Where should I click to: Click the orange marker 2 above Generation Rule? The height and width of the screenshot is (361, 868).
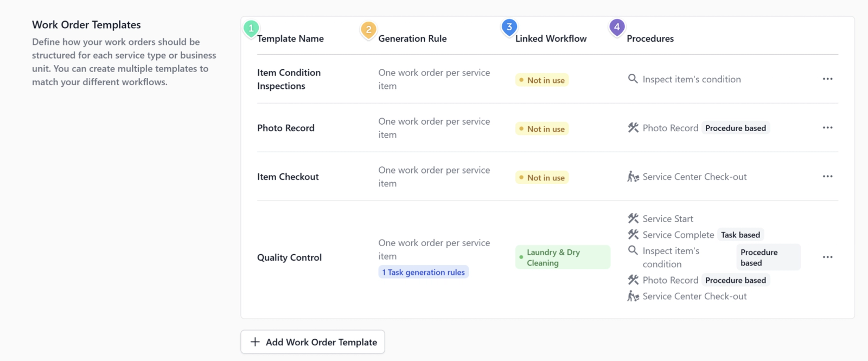pos(368,29)
